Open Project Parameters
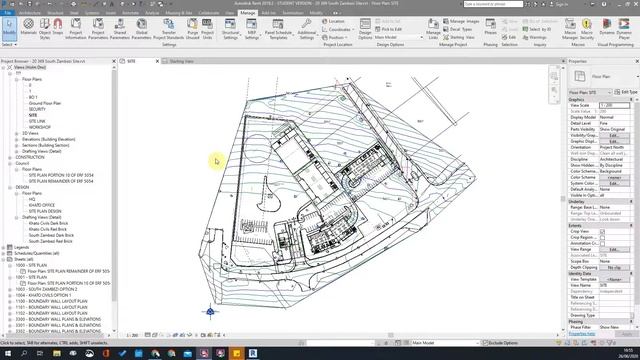Image resolution: width=640 pixels, height=360 pixels. 98,29
